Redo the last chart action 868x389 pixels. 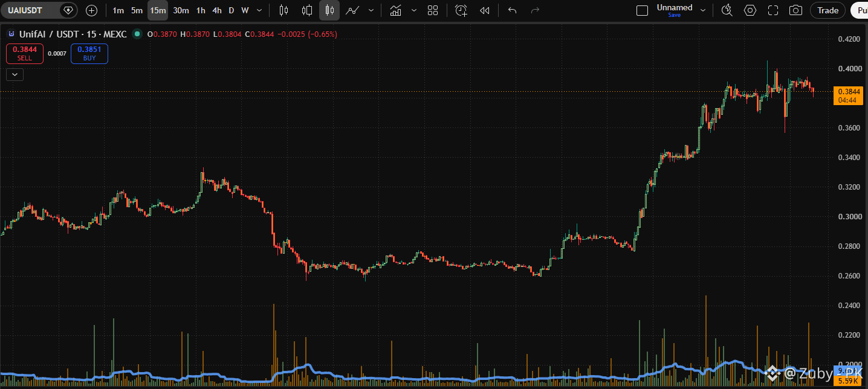tap(534, 10)
